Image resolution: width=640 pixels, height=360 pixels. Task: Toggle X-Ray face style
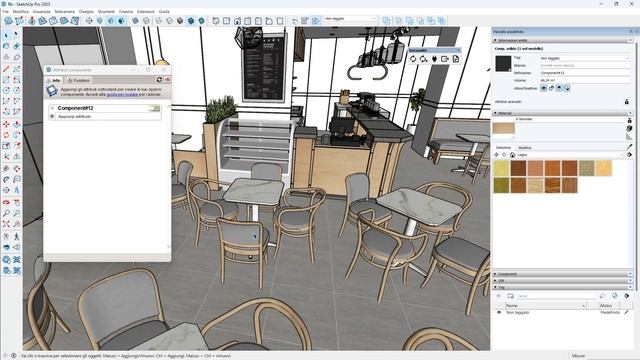(136, 20)
